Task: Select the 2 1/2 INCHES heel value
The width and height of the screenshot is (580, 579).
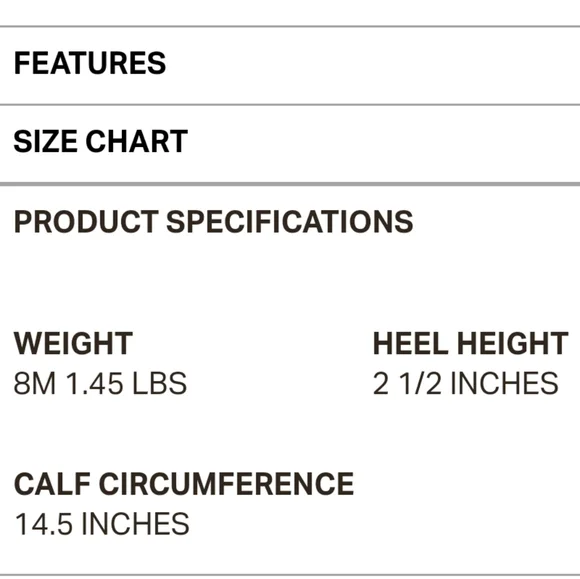Action: 465,383
